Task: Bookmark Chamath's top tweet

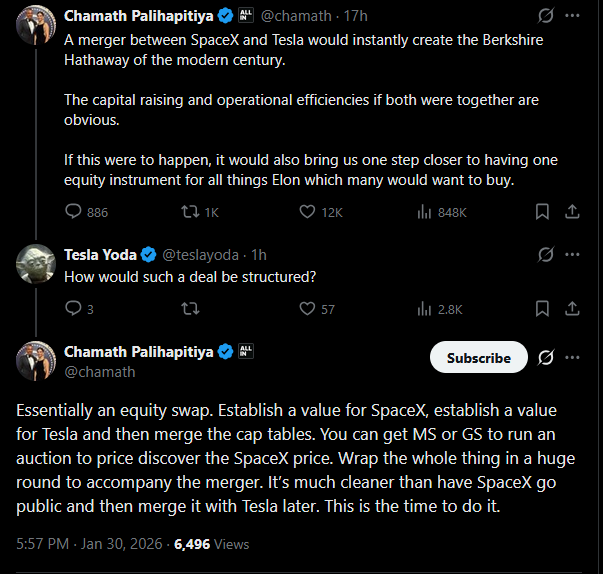Action: (542, 212)
